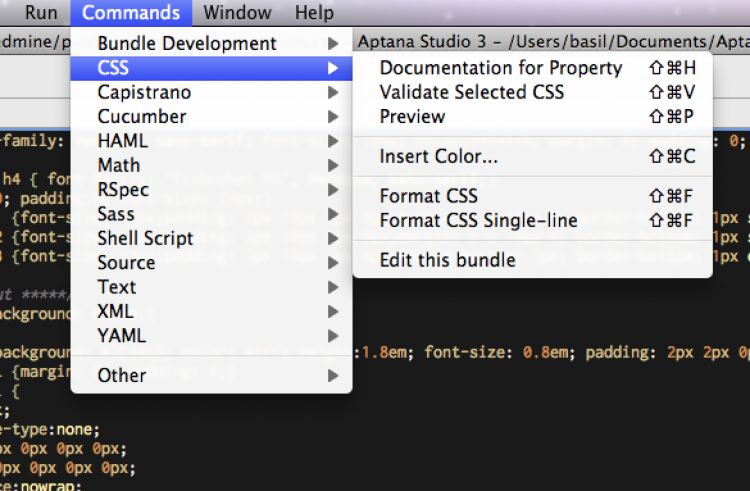Expand the Capistrano submenu
This screenshot has height=491, width=750.
144,93
